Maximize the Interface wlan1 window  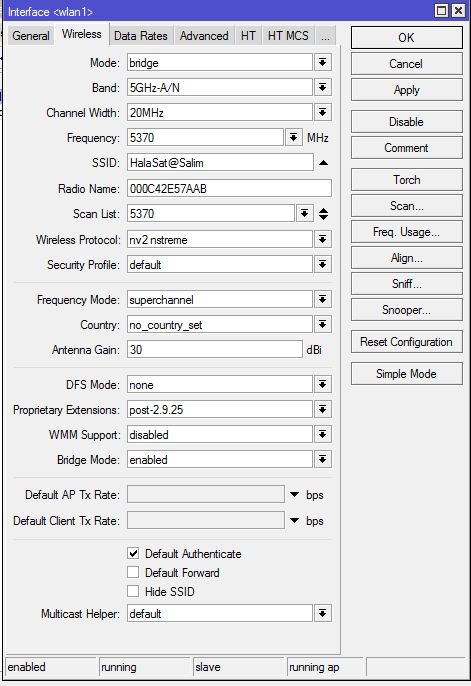click(441, 11)
